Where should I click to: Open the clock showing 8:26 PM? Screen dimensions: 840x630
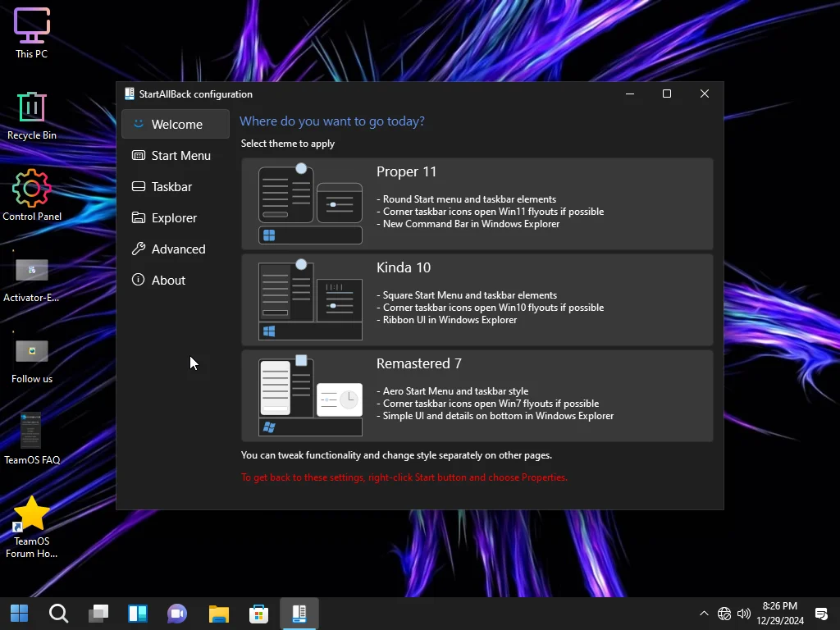coord(780,614)
